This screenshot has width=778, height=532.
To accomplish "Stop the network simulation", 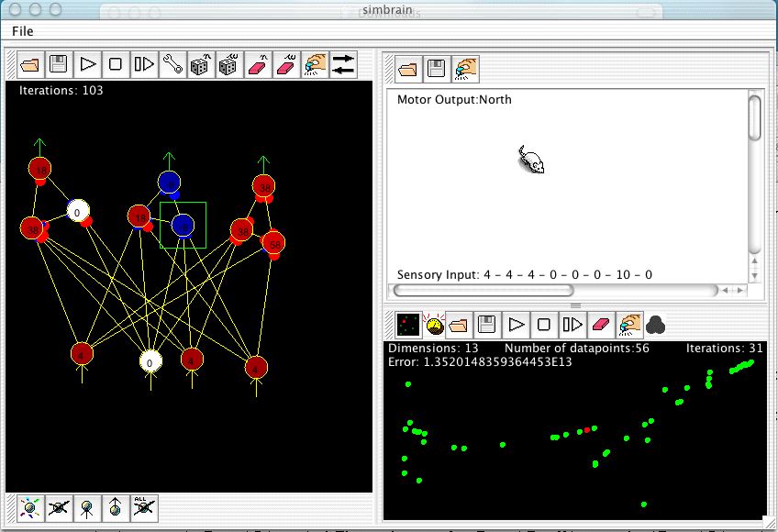I will coord(116,65).
